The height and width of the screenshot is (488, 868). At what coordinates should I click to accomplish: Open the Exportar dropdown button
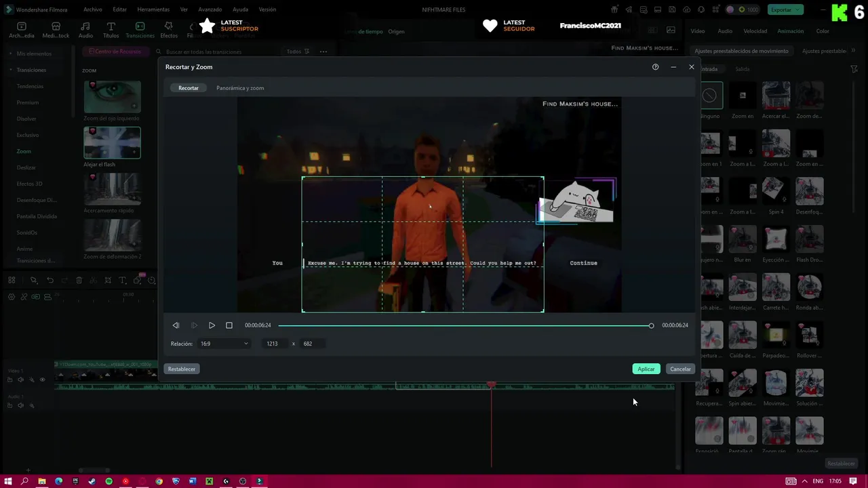[x=785, y=9]
